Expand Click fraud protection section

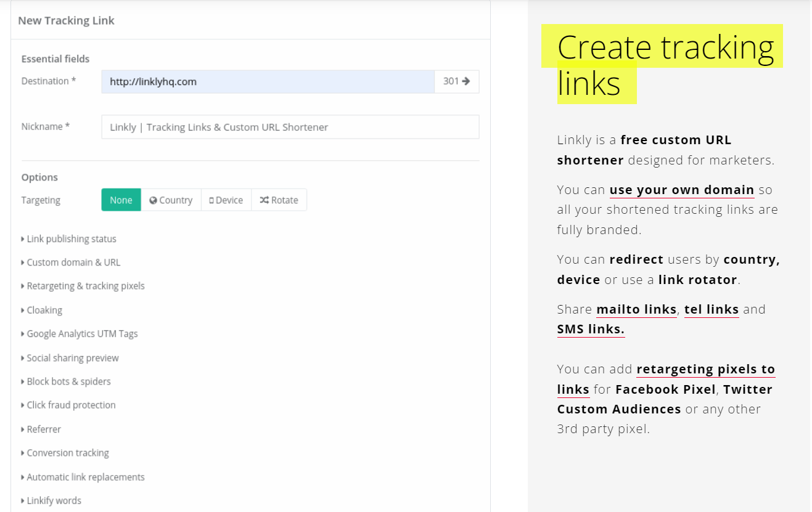click(x=71, y=405)
